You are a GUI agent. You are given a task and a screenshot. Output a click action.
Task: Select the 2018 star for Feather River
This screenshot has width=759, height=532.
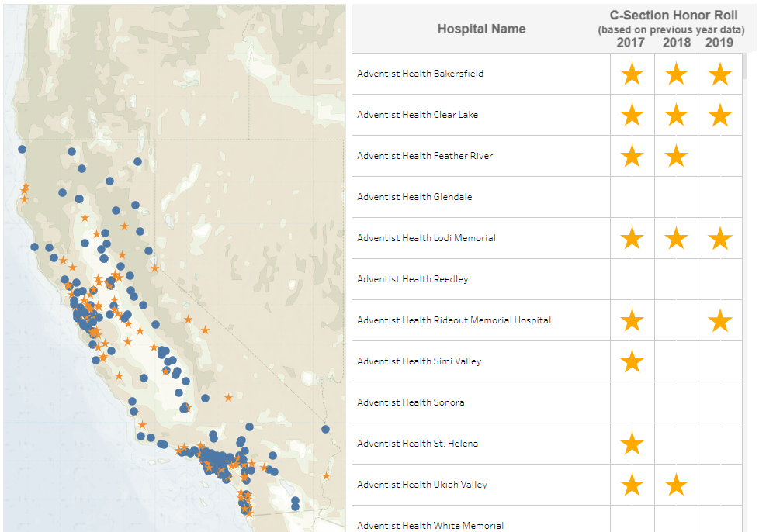676,156
